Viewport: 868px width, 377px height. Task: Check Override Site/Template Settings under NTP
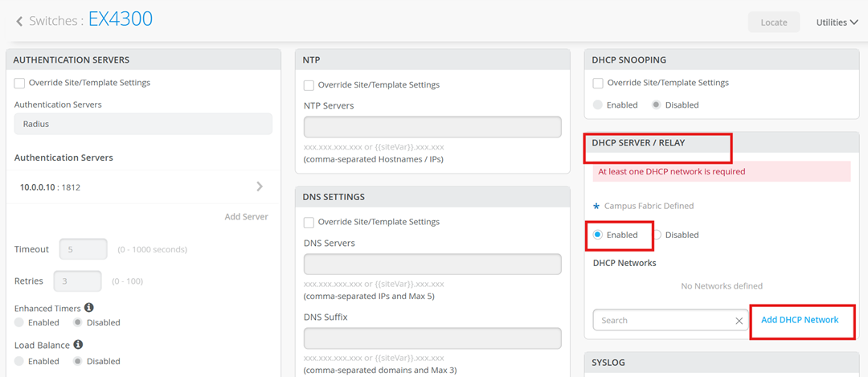[x=309, y=85]
